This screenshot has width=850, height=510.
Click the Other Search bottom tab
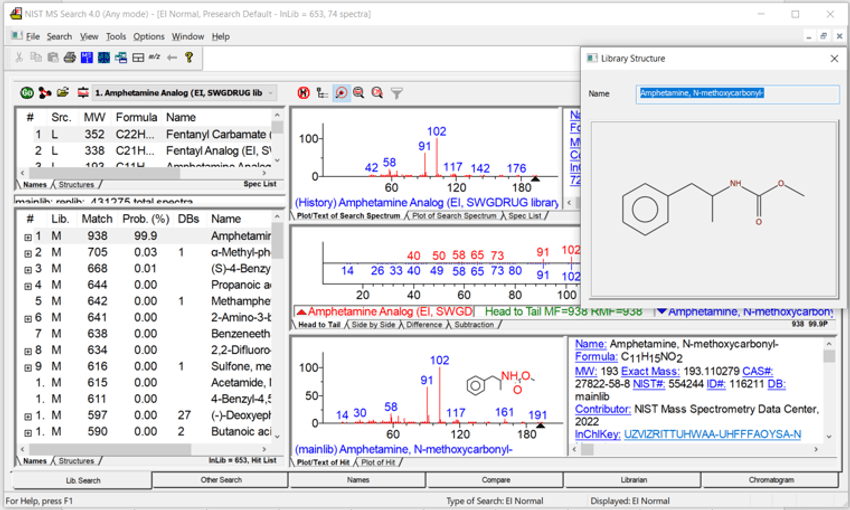coord(221,480)
